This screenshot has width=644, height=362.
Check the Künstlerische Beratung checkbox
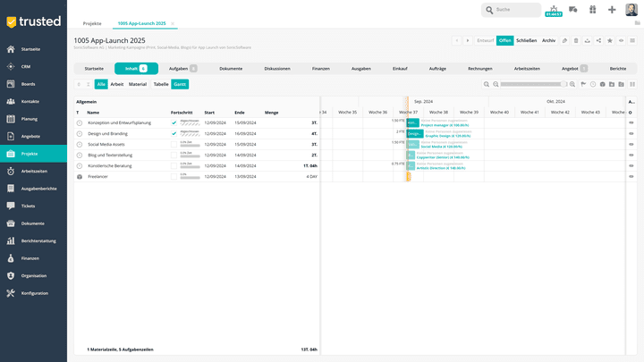coord(174,166)
